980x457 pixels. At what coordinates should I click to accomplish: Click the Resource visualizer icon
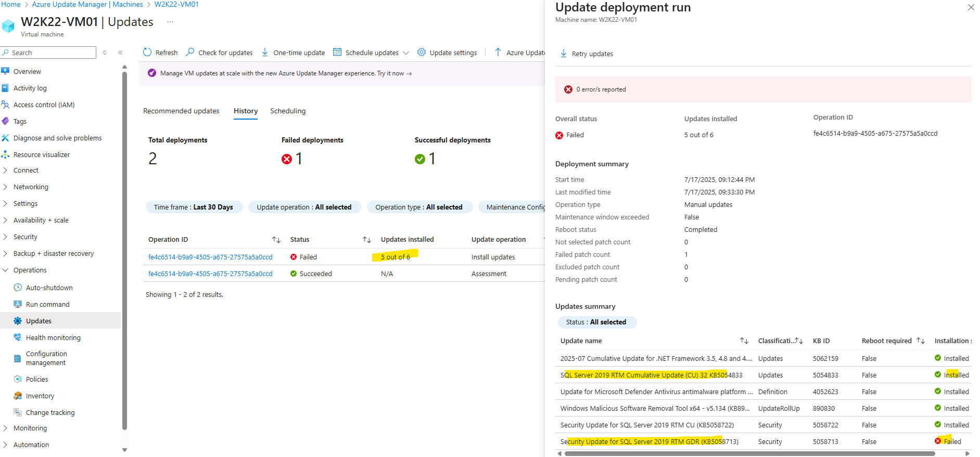pos(6,154)
